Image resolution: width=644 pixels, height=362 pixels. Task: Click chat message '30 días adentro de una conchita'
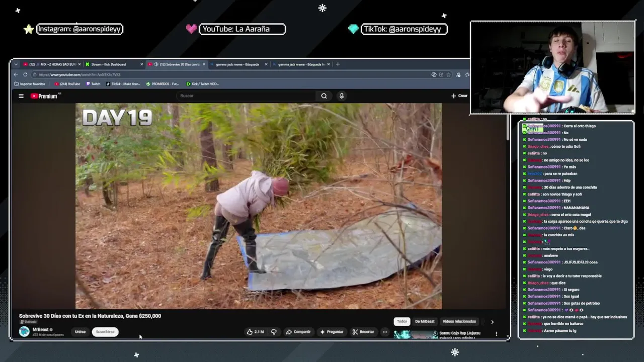pos(571,188)
